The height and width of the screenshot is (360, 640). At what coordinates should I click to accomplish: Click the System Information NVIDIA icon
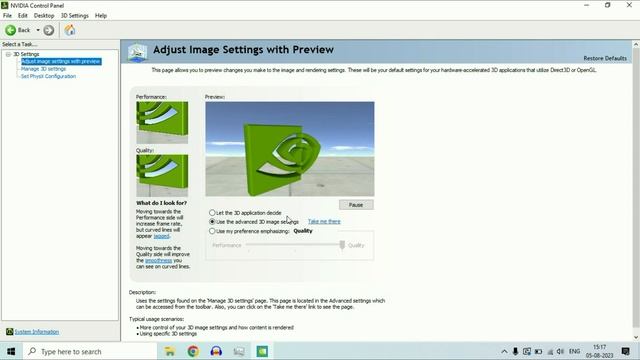point(9,331)
